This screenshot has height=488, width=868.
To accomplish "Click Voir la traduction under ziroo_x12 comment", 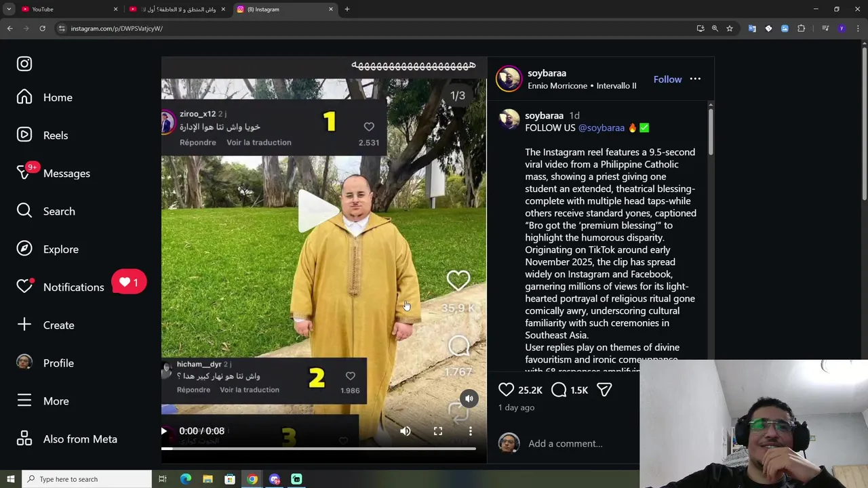I will 259,142.
